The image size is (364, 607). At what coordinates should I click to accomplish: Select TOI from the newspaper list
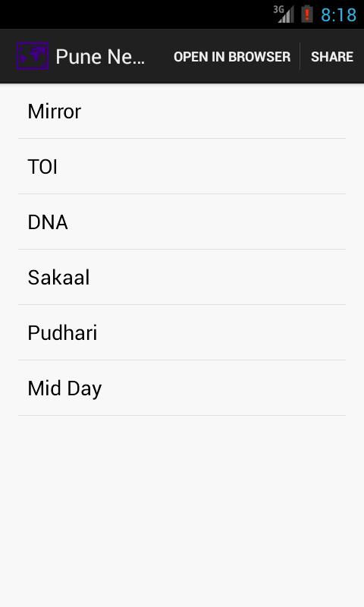point(182,166)
